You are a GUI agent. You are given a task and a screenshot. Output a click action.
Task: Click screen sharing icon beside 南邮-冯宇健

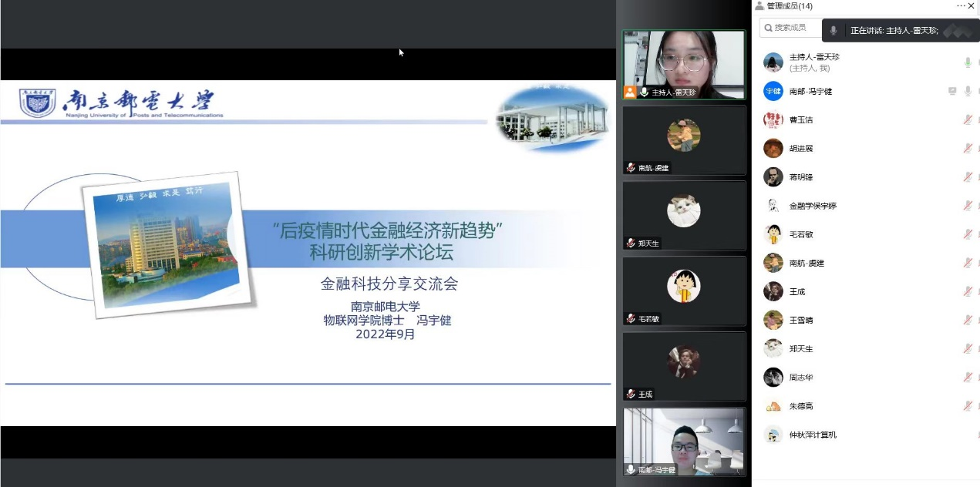tap(952, 91)
